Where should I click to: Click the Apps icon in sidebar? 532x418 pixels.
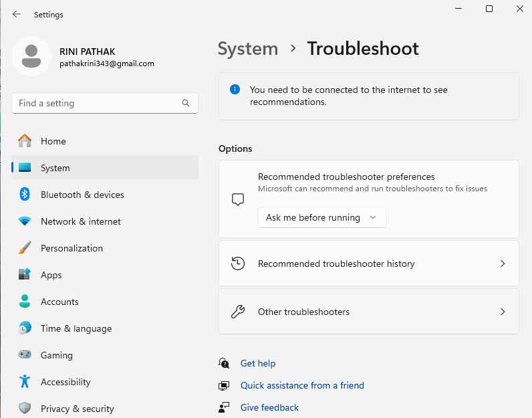[x=25, y=275]
